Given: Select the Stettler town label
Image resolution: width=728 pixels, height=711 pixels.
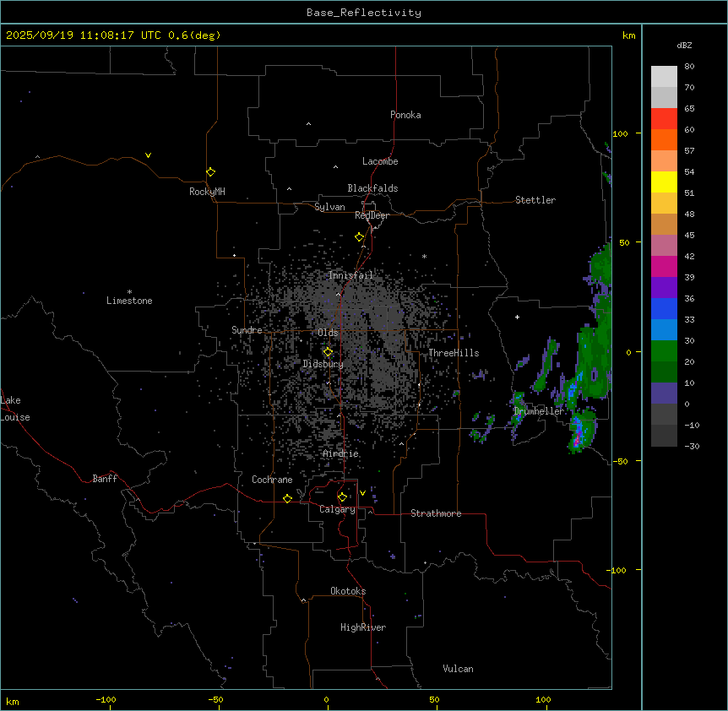Looking at the screenshot, I should (535, 200).
